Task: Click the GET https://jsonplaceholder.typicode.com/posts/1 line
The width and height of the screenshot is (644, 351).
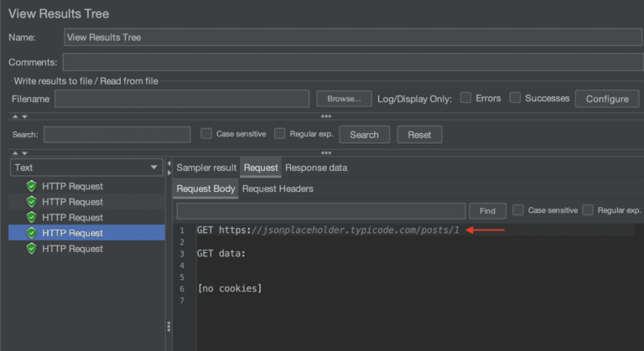Action: (328, 230)
